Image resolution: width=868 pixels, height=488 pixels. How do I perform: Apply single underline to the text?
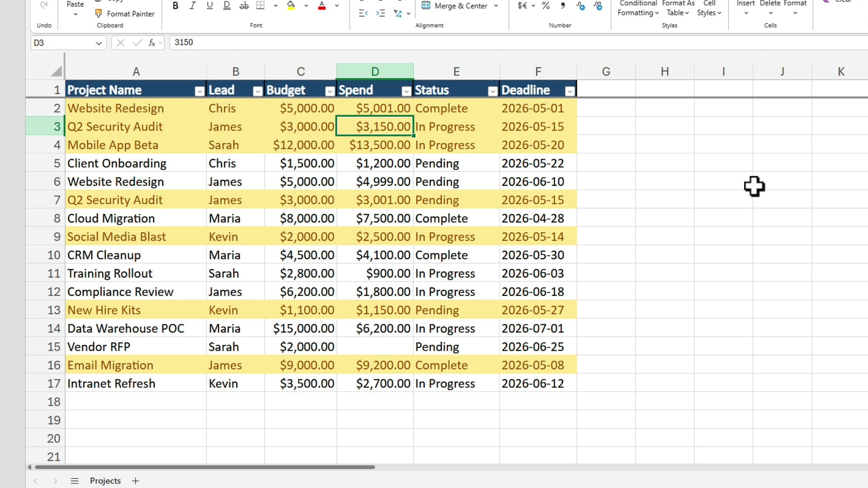point(210,6)
